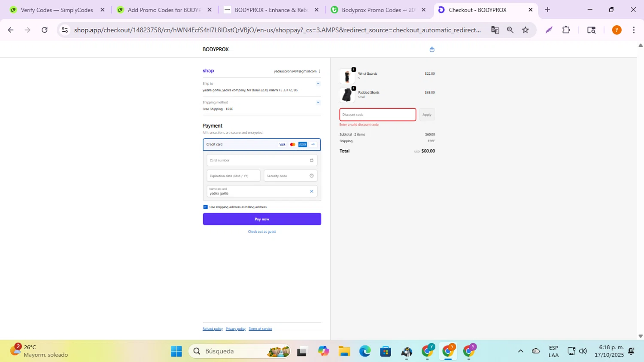644x362 pixels.
Task: Show the +4 additional card brands
Action: point(313,145)
